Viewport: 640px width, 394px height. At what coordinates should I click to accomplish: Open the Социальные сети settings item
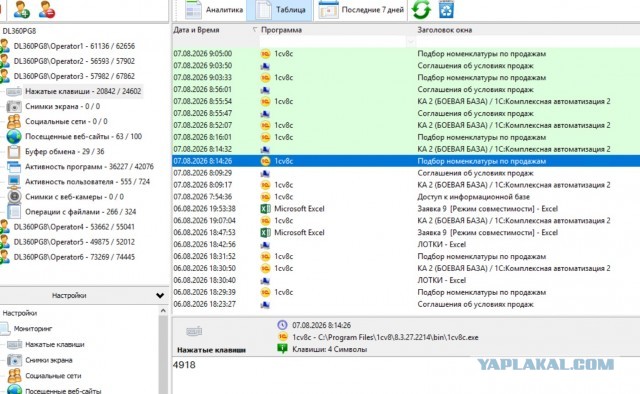53,376
